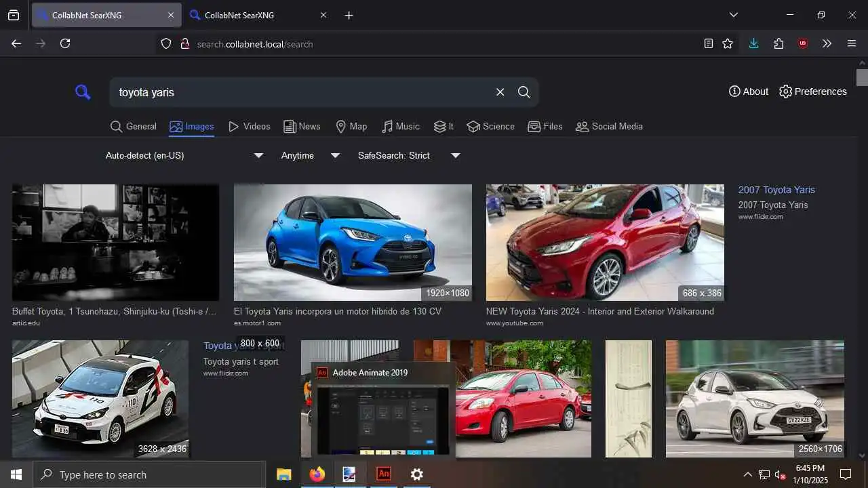Select the Adobe Animate 2019 preview window

pyautogui.click(x=384, y=411)
